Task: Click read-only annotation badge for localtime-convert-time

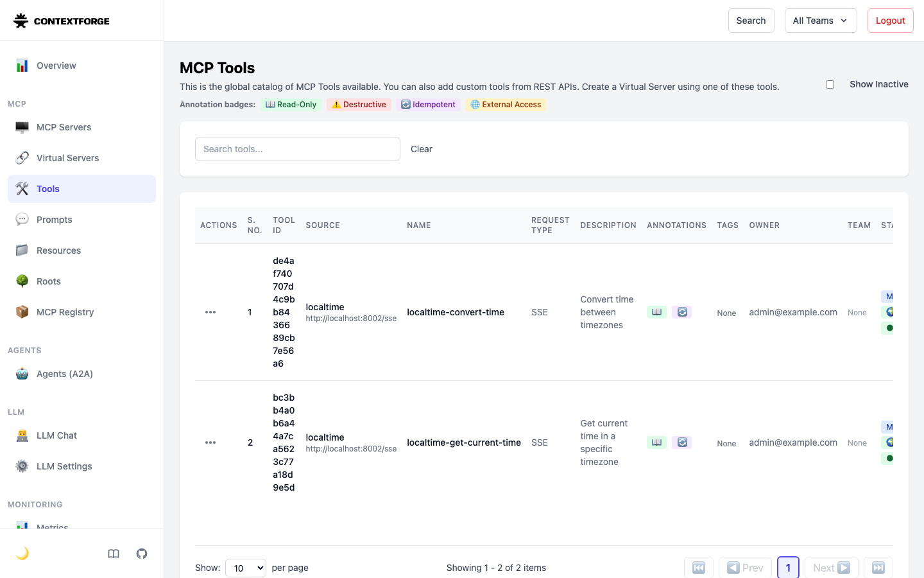Action: coord(656,312)
